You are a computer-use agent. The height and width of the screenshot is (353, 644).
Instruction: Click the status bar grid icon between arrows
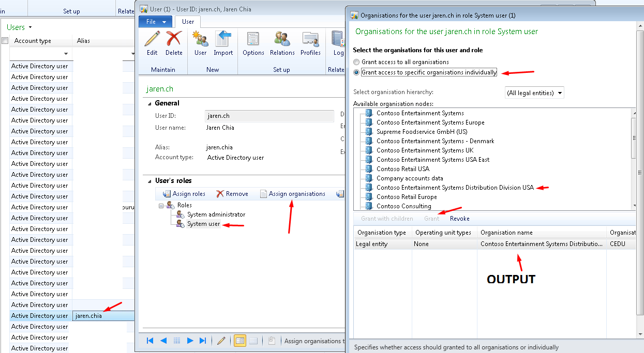(x=177, y=341)
